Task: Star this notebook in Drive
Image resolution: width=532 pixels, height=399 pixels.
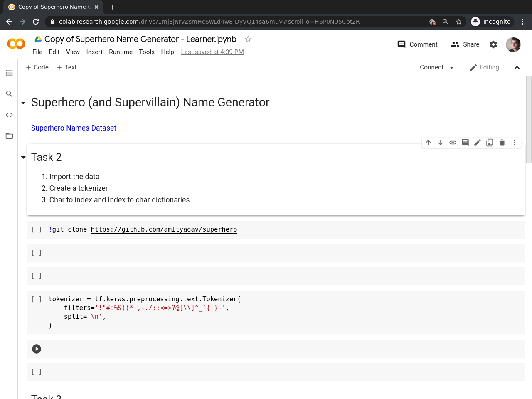Action: [x=248, y=39]
